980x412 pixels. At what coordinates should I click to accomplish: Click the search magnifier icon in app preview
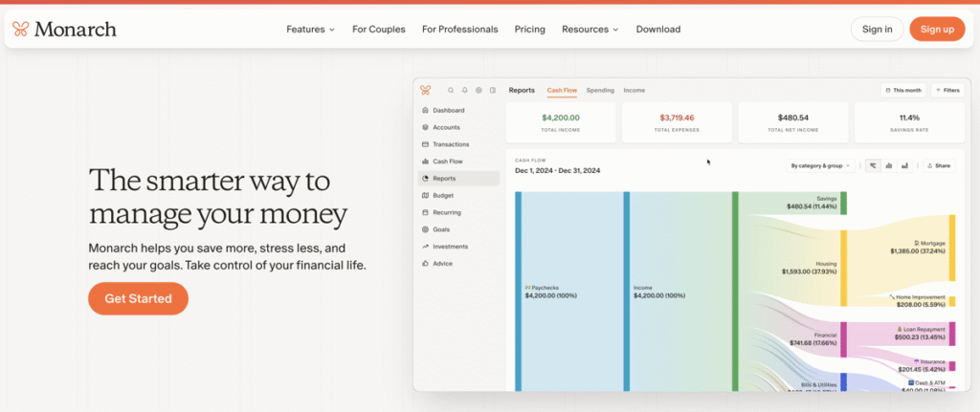451,90
